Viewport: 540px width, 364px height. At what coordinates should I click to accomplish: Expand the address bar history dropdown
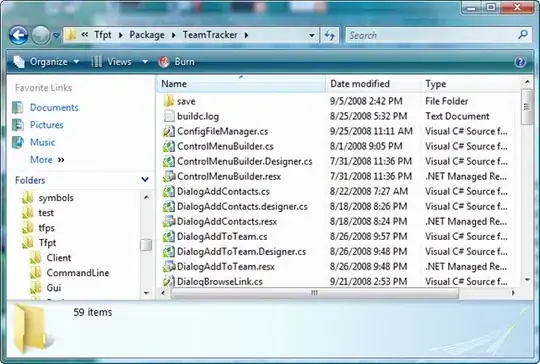point(312,35)
